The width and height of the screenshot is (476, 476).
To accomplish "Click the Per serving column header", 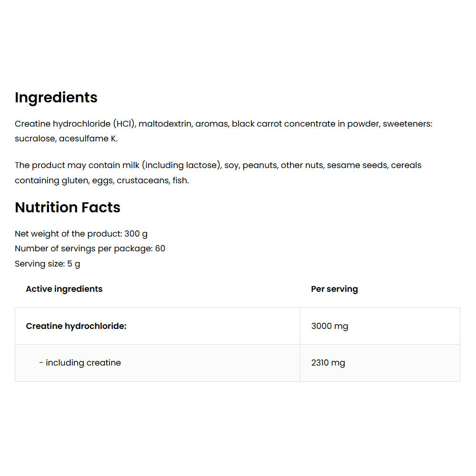I will point(334,289).
